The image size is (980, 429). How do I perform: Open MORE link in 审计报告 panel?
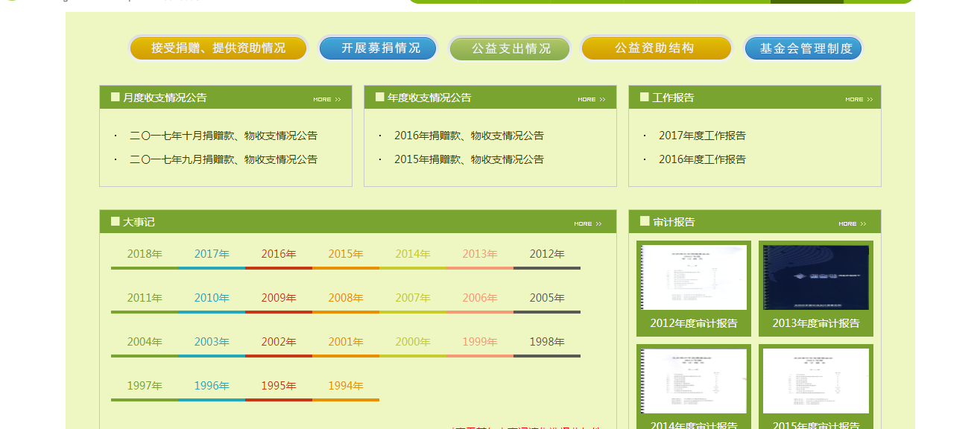point(852,223)
